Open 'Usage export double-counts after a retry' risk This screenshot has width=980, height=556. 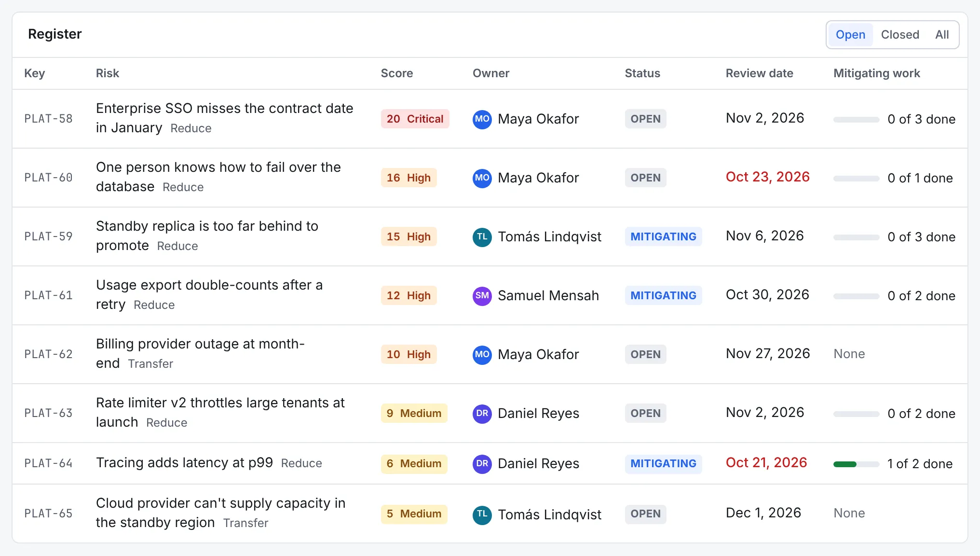click(x=209, y=294)
